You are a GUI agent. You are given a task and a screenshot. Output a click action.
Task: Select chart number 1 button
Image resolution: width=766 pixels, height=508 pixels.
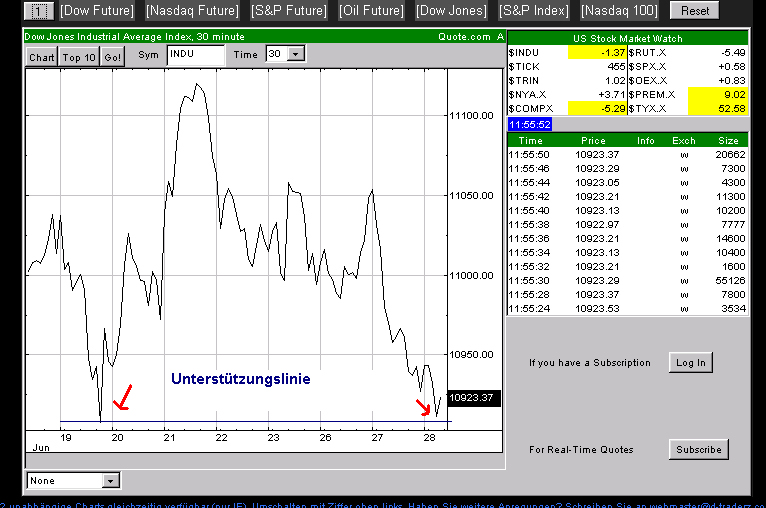click(x=39, y=11)
